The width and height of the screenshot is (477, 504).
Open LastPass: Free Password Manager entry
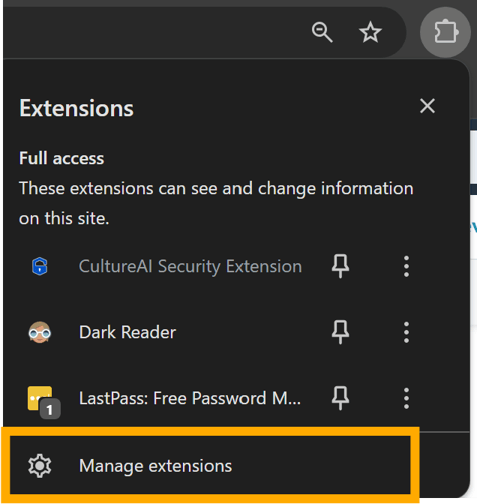[190, 398]
